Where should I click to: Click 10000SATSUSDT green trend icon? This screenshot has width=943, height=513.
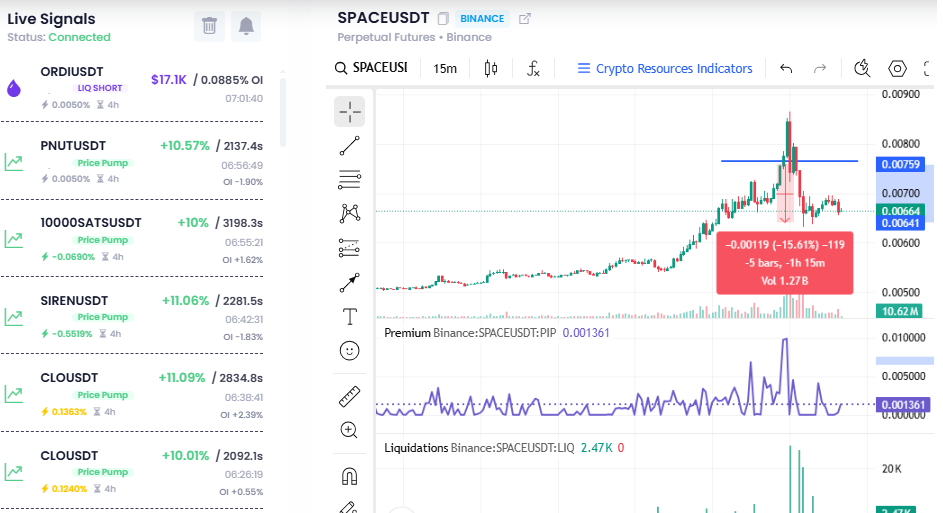[14, 239]
